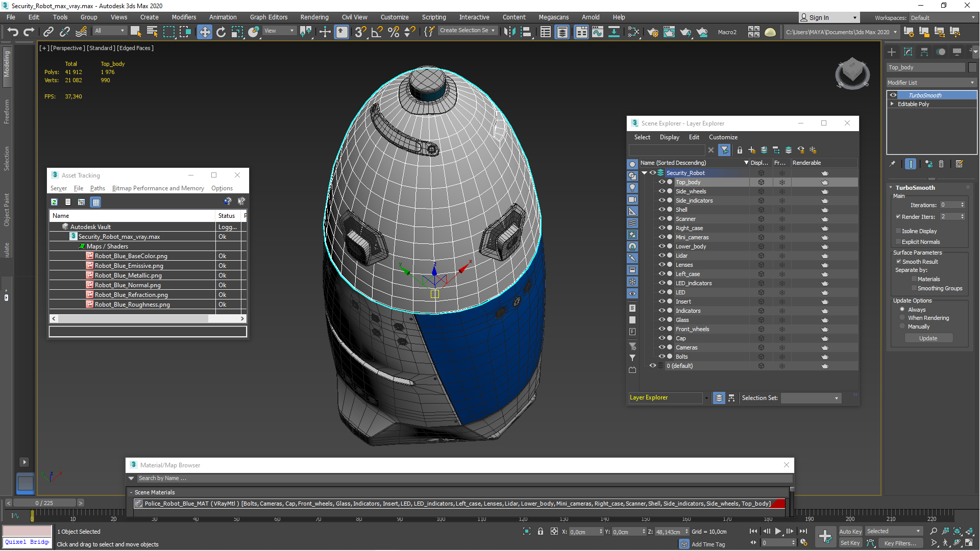The width and height of the screenshot is (980, 551).
Task: Select Robot_Blue_Normal.png in Asset Tracking
Action: click(128, 285)
